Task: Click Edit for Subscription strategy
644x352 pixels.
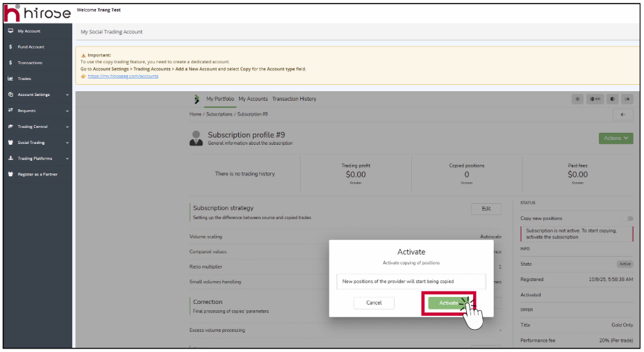Action: pos(486,209)
